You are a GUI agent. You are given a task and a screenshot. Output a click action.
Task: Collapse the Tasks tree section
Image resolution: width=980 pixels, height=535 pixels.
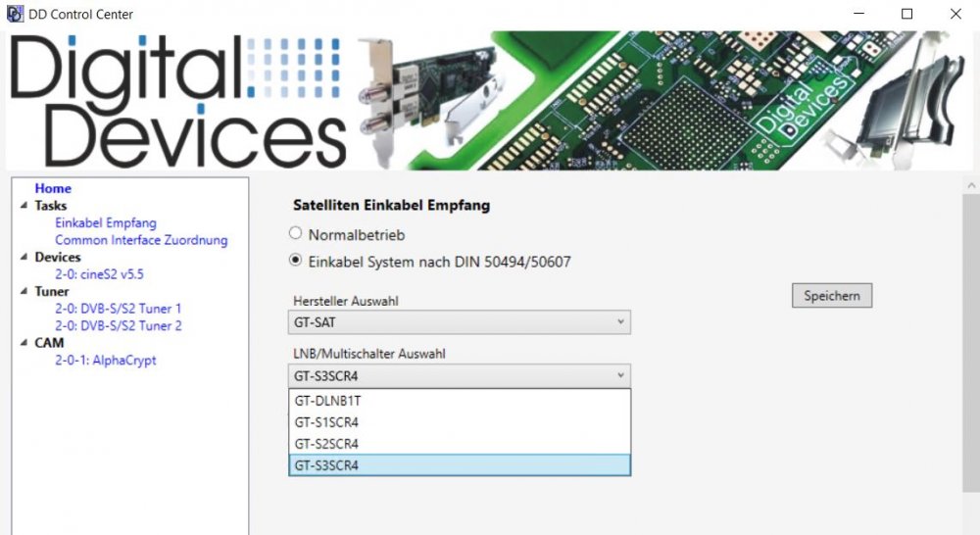[x=24, y=205]
